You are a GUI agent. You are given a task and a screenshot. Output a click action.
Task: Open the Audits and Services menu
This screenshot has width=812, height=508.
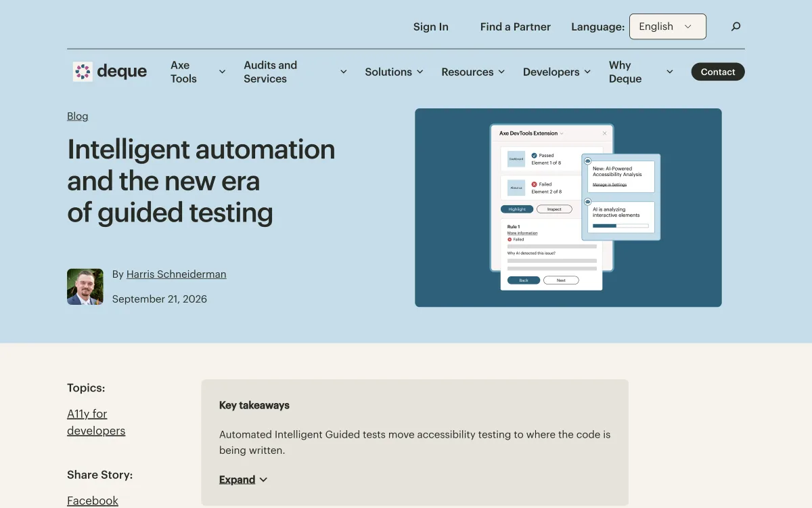[271, 72]
